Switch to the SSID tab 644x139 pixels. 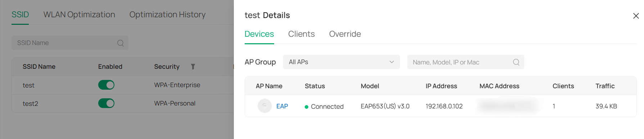pyautogui.click(x=20, y=14)
